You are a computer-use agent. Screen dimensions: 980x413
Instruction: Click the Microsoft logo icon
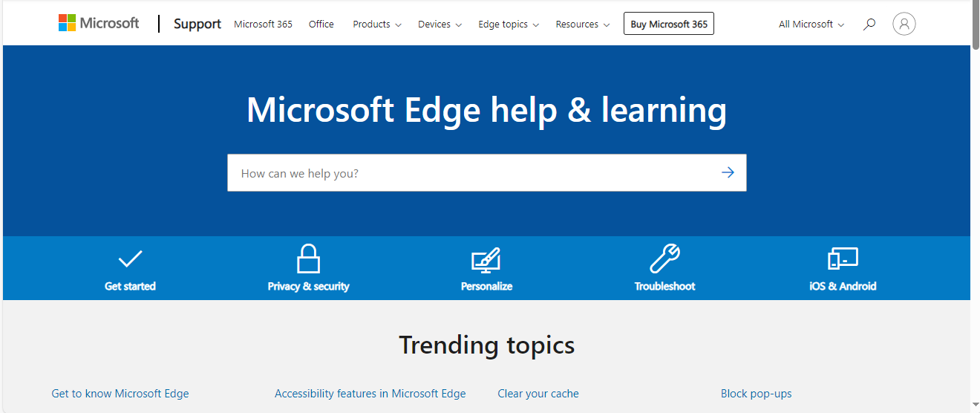click(x=68, y=23)
